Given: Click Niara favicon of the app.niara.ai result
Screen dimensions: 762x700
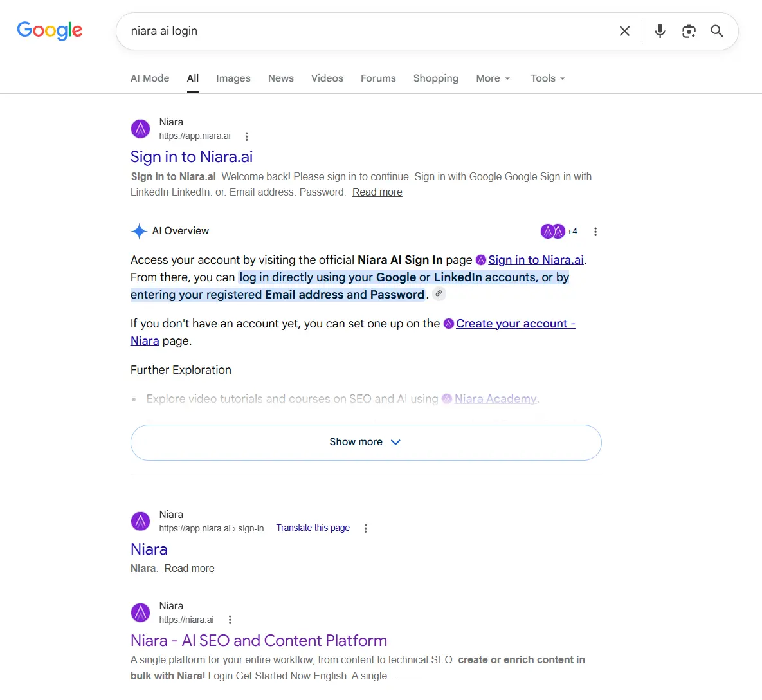Looking at the screenshot, I should (x=140, y=129).
